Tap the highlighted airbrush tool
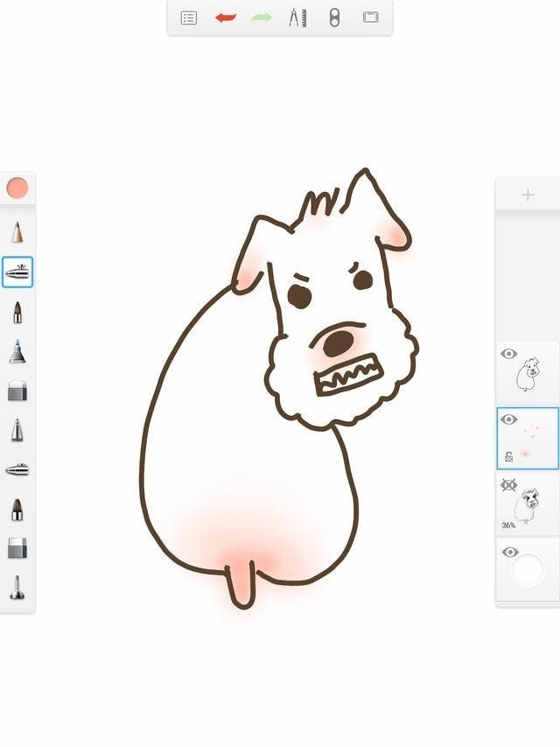Image resolution: width=560 pixels, height=747 pixels. pyautogui.click(x=17, y=272)
